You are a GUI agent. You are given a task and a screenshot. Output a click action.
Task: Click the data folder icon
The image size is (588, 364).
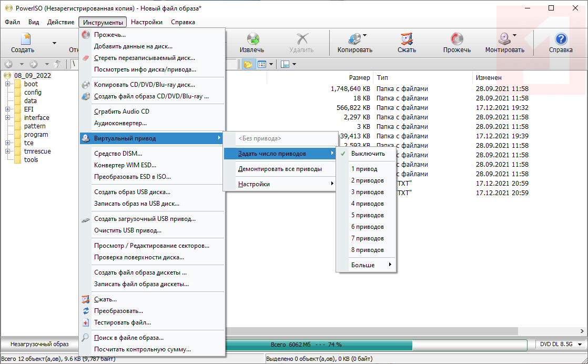tap(18, 101)
